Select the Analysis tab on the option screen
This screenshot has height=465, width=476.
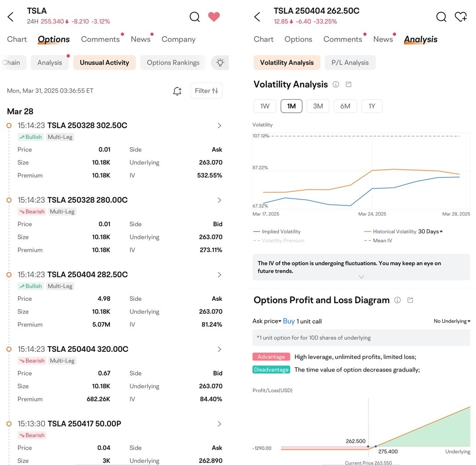click(421, 39)
